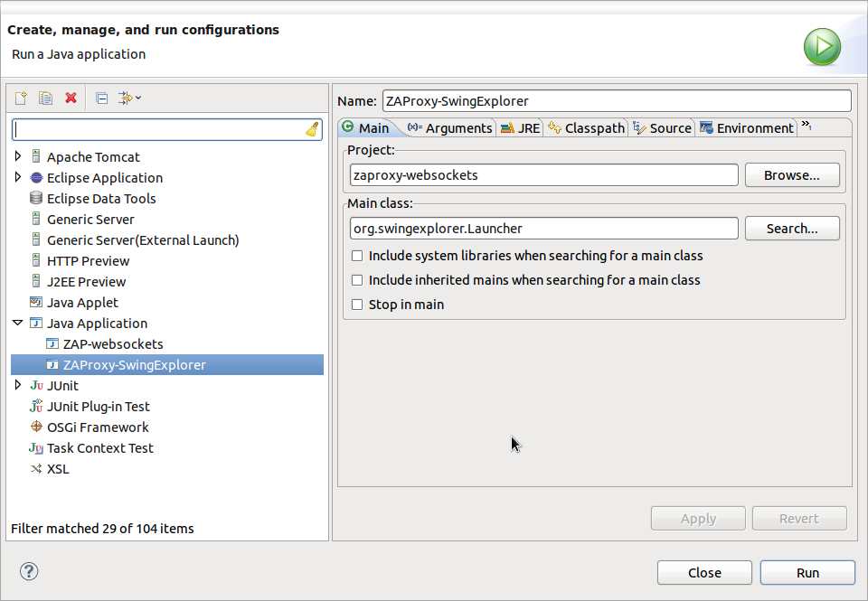Collapse the Java Application tree node

[x=18, y=323]
